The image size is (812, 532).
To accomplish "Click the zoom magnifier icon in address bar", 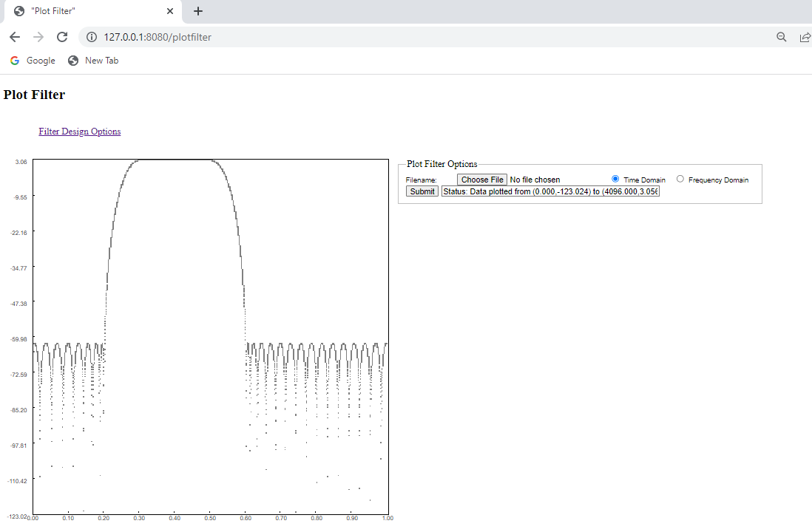I will pyautogui.click(x=781, y=36).
